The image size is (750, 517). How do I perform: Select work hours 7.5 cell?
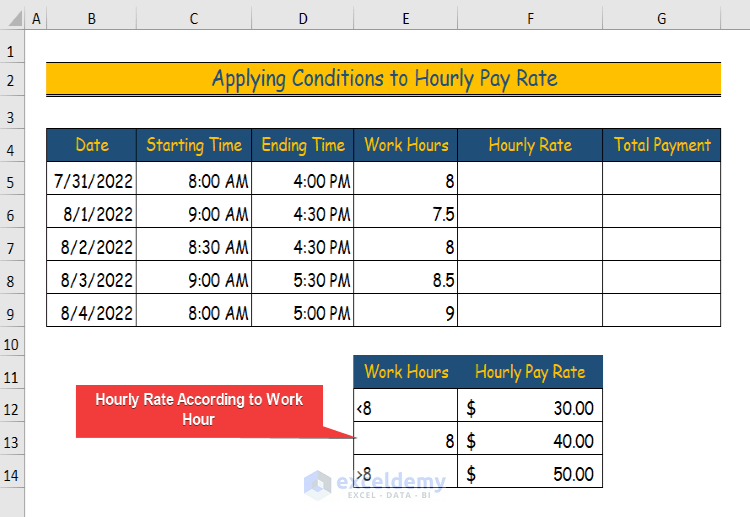[x=406, y=211]
